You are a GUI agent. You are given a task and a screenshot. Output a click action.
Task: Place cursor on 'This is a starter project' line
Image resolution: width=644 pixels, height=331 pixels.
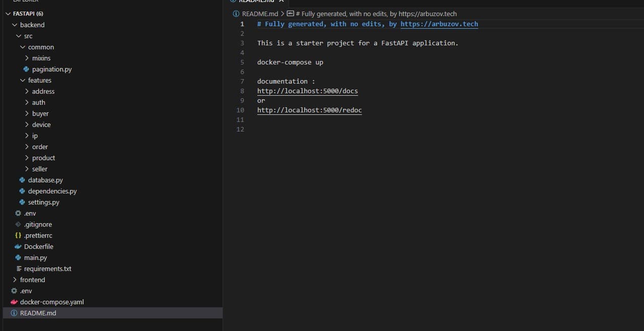358,43
